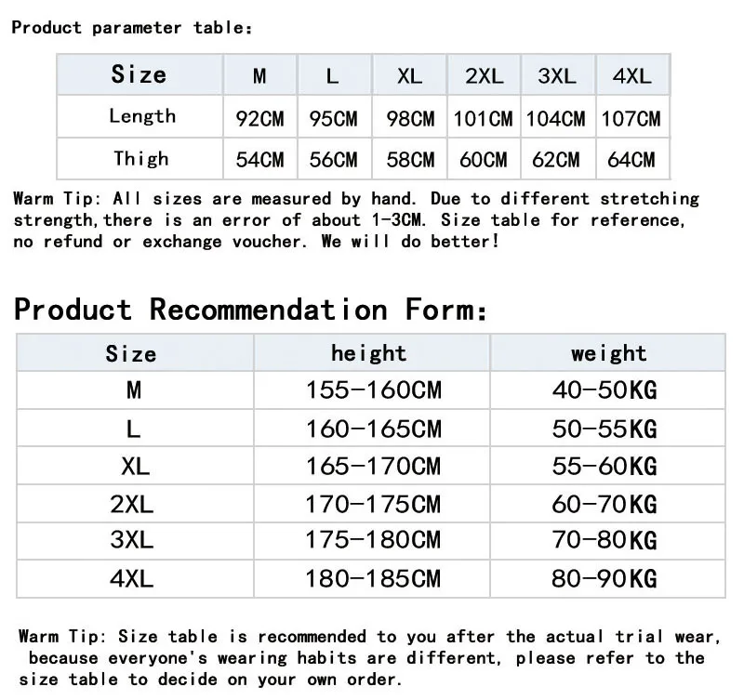Click the 4XL column header in top table

click(632, 75)
